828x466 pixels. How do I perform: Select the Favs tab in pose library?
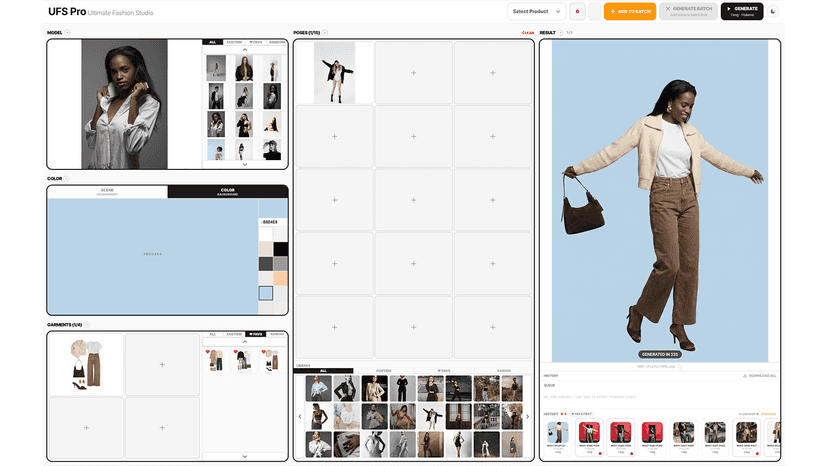pyautogui.click(x=444, y=371)
